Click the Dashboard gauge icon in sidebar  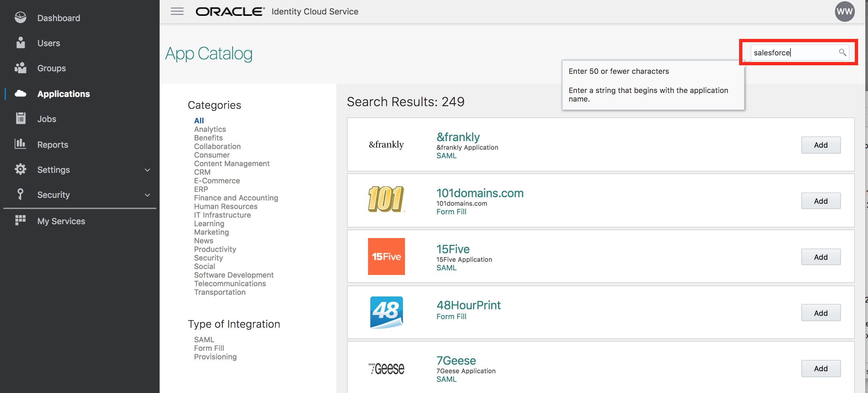coord(20,17)
